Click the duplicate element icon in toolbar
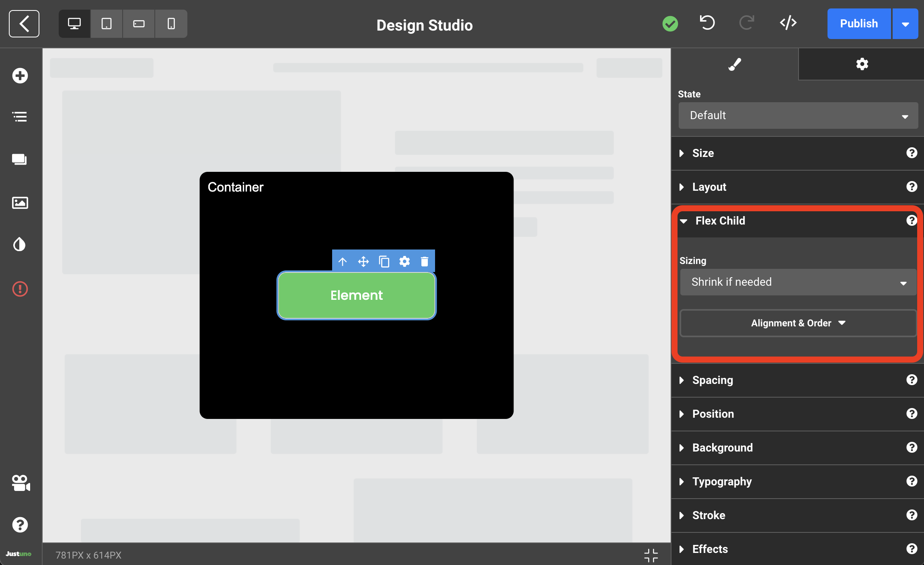This screenshot has height=565, width=924. click(x=384, y=262)
